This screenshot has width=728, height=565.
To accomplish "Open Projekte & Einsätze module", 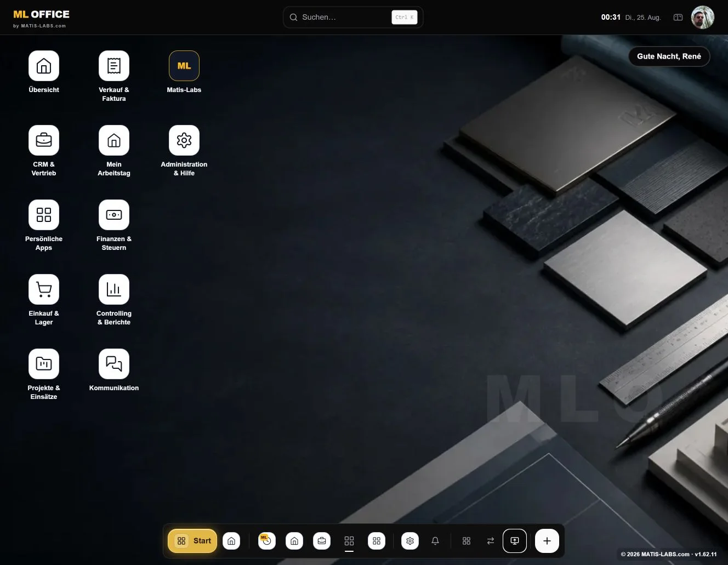I will point(44,364).
